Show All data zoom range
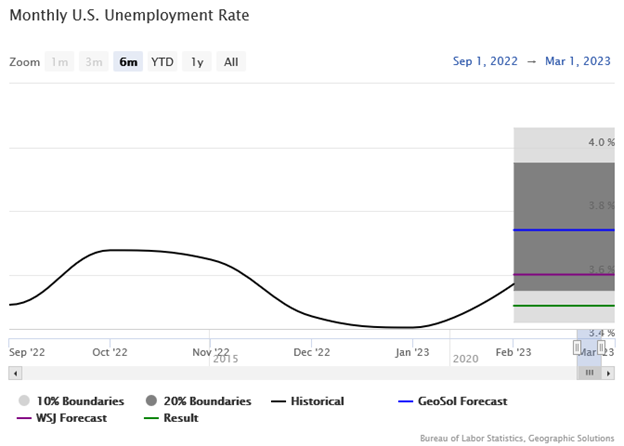This screenshot has height=446, width=624. pos(231,62)
